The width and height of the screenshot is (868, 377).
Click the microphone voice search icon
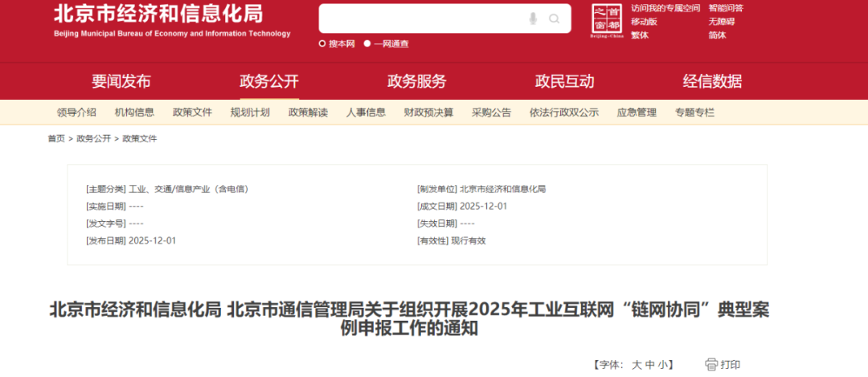click(x=533, y=18)
